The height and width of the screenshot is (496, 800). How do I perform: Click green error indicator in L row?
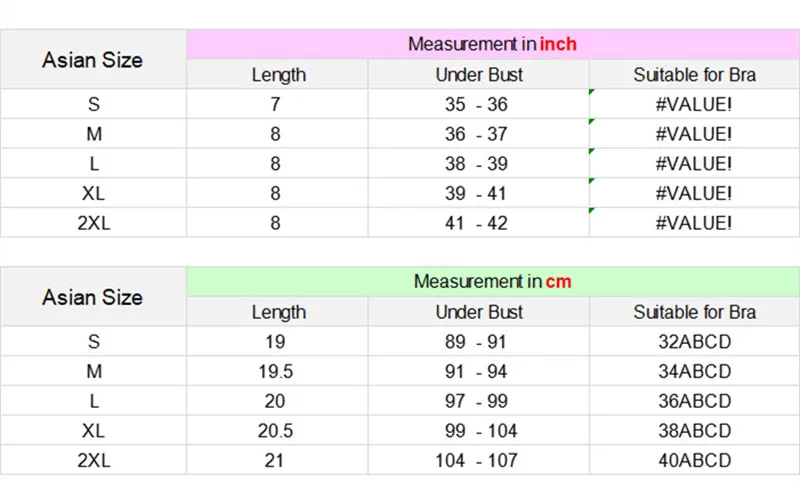[x=591, y=151]
